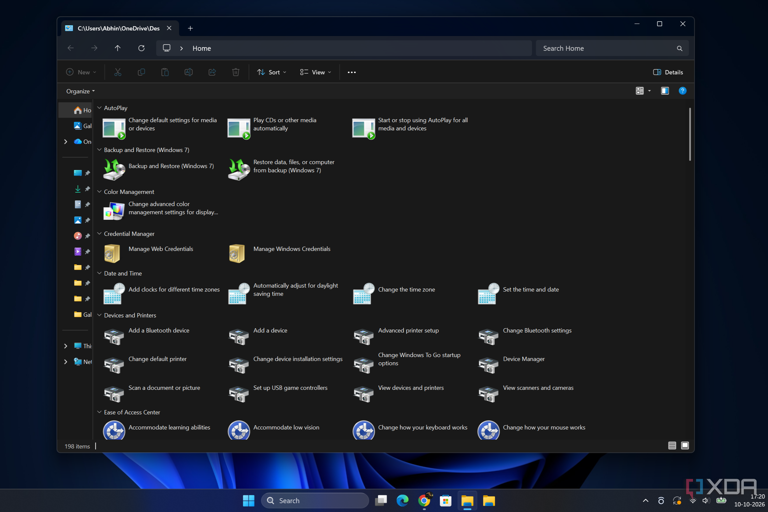The width and height of the screenshot is (768, 512).
Task: Open View devices and printers
Action: pos(398,392)
